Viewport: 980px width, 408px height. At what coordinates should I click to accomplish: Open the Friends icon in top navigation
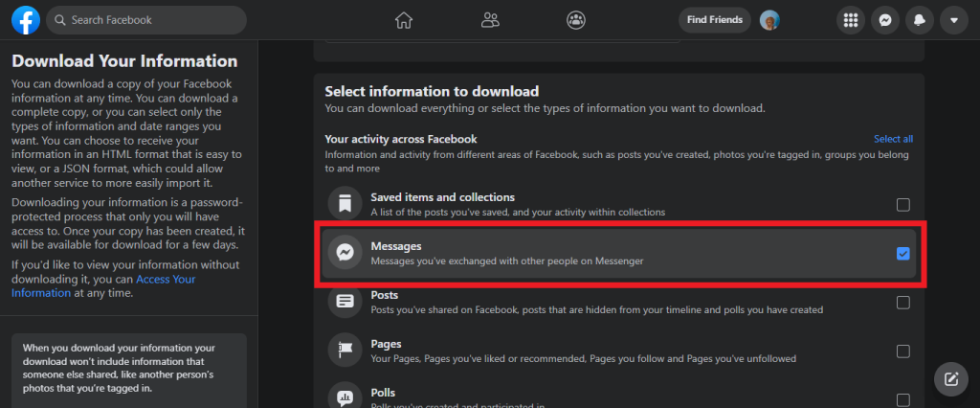click(491, 20)
